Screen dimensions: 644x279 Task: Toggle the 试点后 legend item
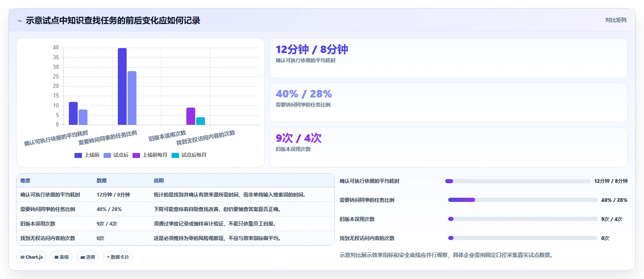point(116,155)
